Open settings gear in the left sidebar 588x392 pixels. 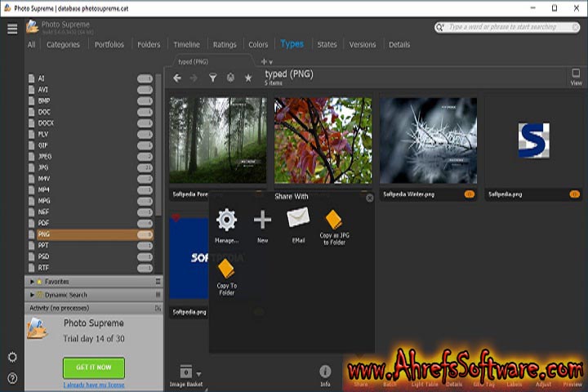(12, 357)
